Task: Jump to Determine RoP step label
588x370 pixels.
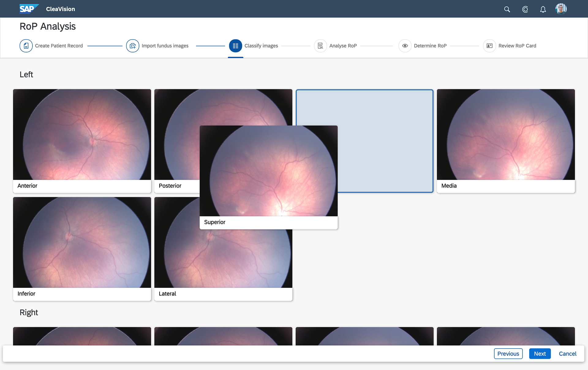Action: [430, 46]
